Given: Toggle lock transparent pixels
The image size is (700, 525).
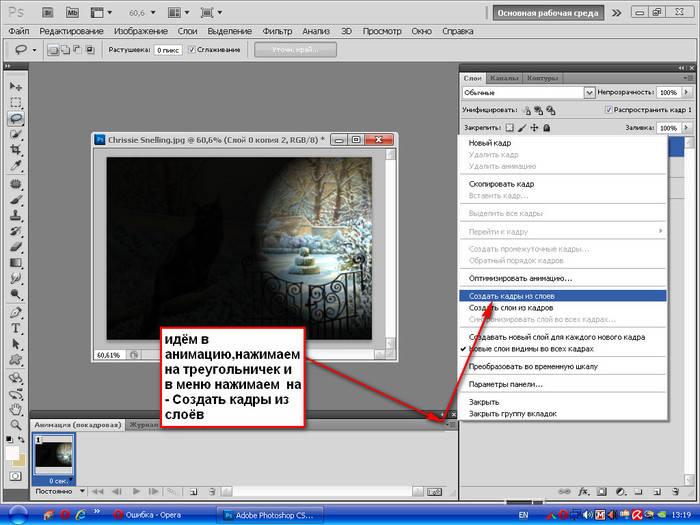Looking at the screenshot, I should pos(509,128).
